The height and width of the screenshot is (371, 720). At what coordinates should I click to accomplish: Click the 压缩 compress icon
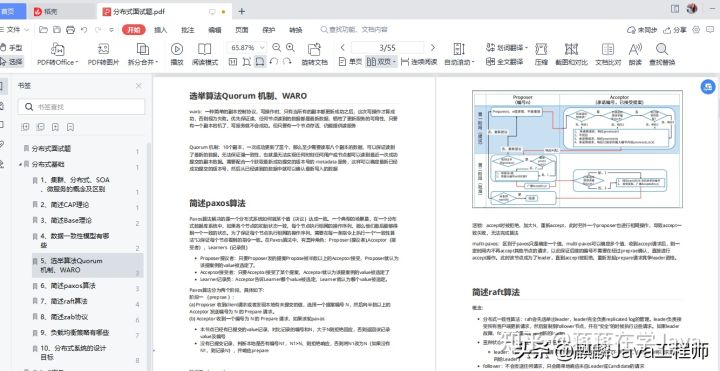tap(541, 50)
